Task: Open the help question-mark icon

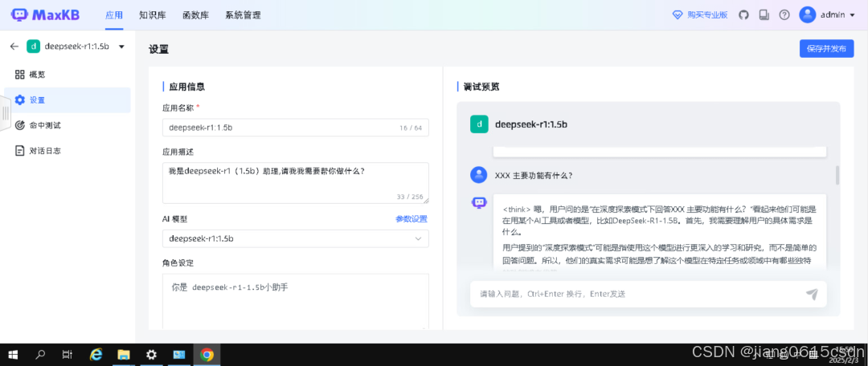Action: click(784, 15)
